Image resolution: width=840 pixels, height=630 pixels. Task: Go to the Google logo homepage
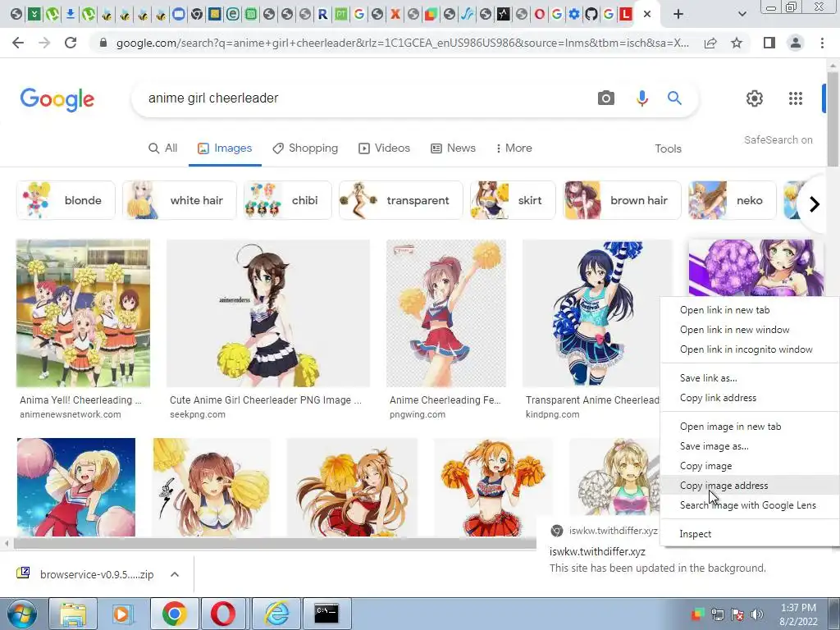[57, 99]
